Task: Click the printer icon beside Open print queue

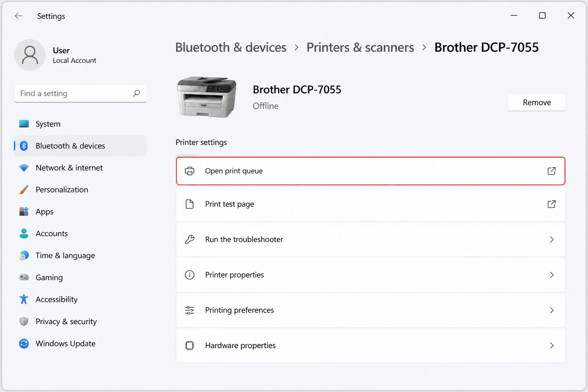Action: (189, 171)
